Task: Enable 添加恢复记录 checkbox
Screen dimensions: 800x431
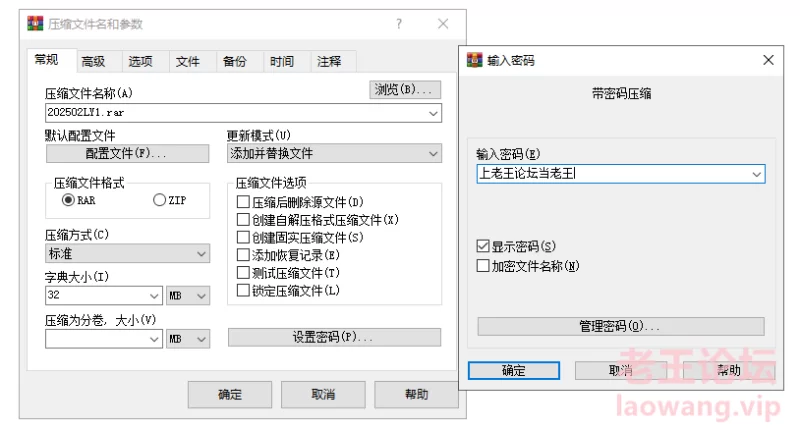Action: tap(243, 255)
